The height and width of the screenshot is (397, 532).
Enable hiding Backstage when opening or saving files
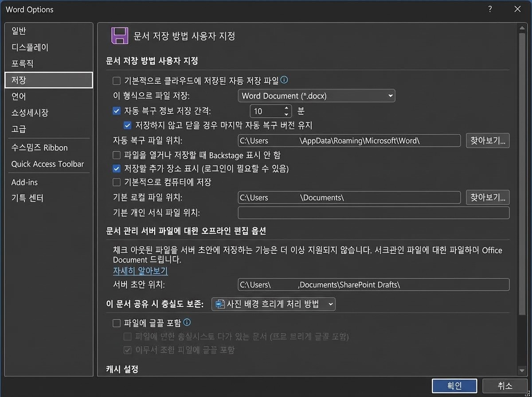(116, 155)
